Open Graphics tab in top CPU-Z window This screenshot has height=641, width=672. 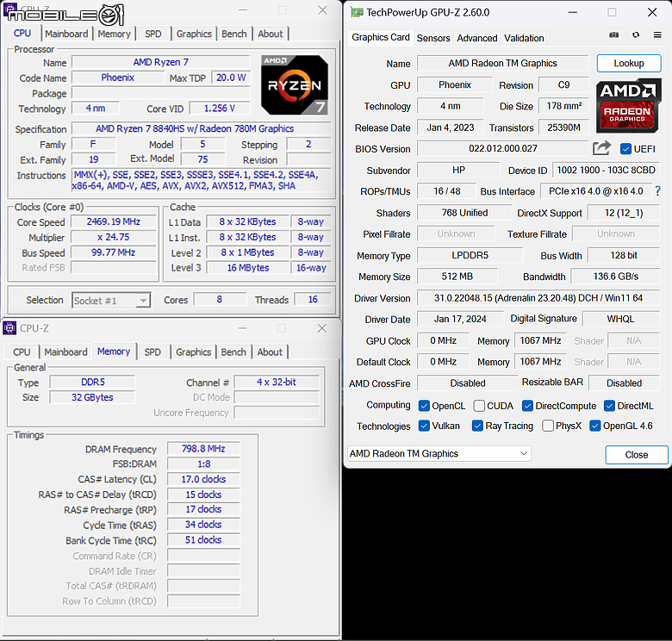(194, 34)
